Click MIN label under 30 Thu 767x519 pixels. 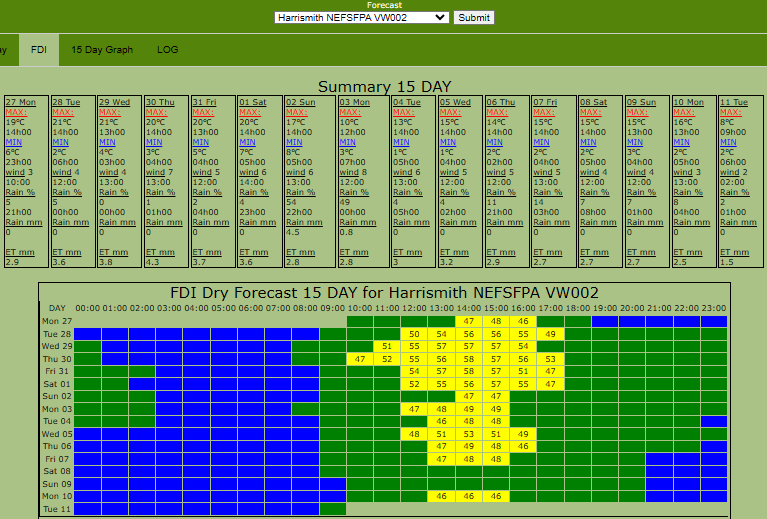click(x=153, y=142)
